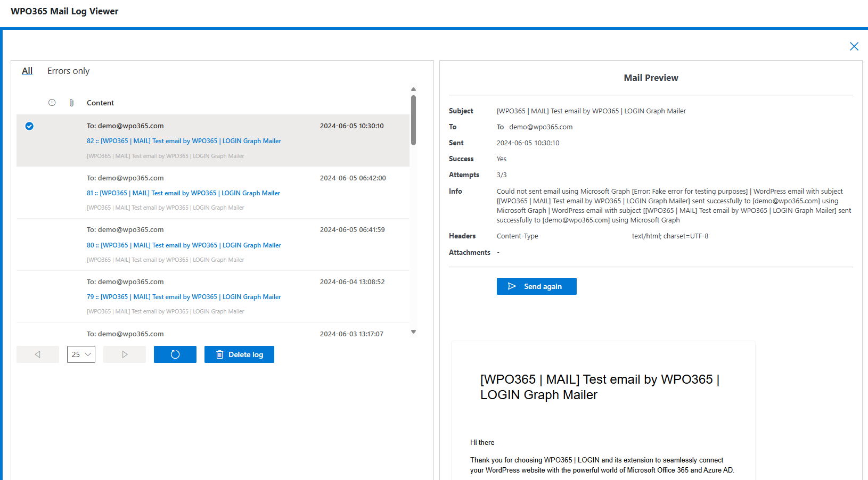The height and width of the screenshot is (480, 868).
Task: Select timestamp 2024-06-05 06:41:59
Action: point(352,230)
